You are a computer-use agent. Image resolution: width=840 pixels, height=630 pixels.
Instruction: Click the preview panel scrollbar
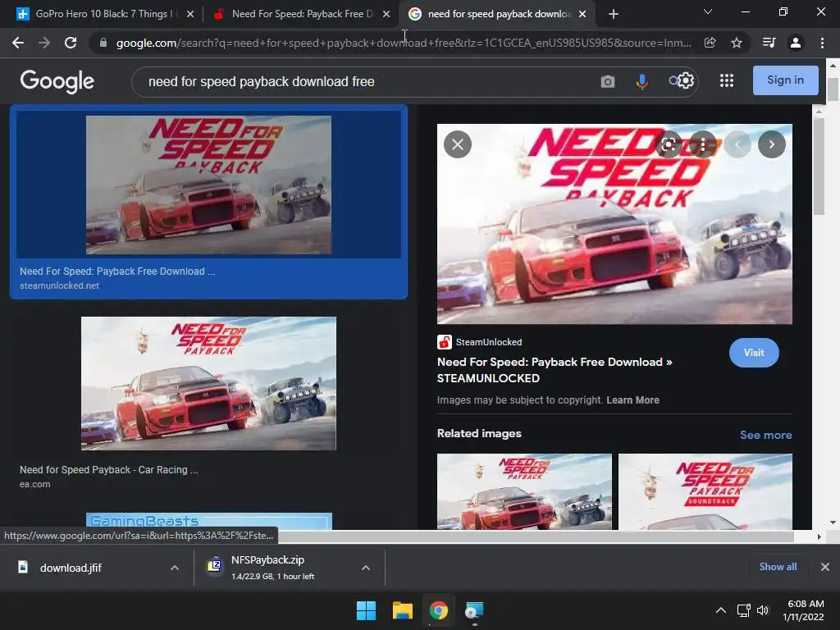click(819, 166)
